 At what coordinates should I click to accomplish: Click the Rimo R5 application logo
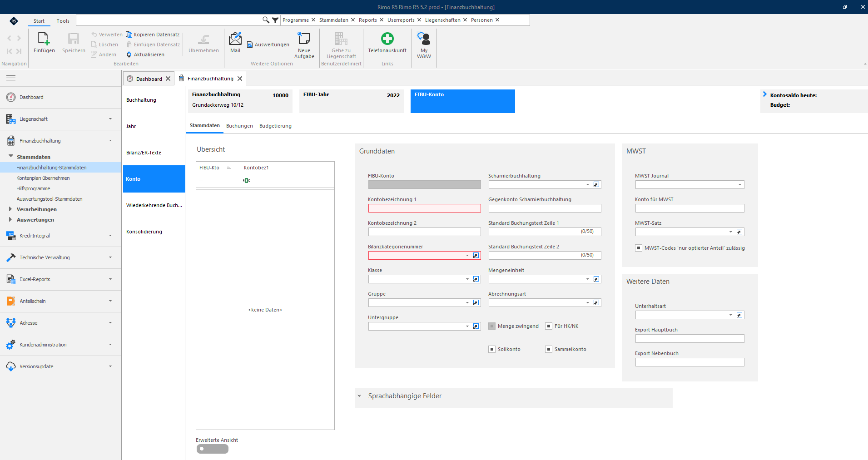pyautogui.click(x=14, y=21)
